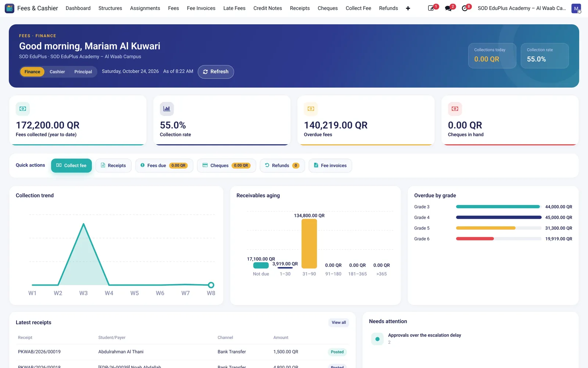Click the W8 point on Collection trend
The image size is (588, 368).
click(211, 285)
